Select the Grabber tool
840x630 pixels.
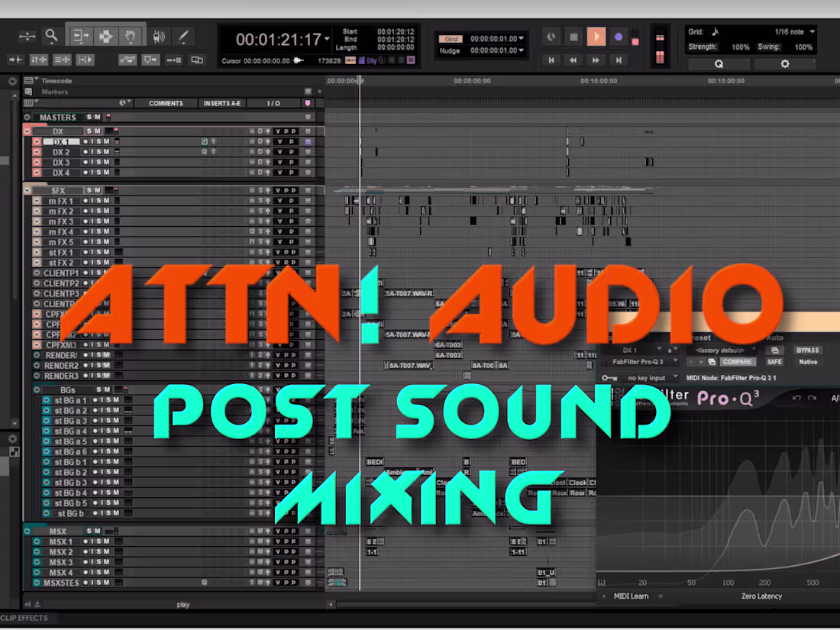130,36
